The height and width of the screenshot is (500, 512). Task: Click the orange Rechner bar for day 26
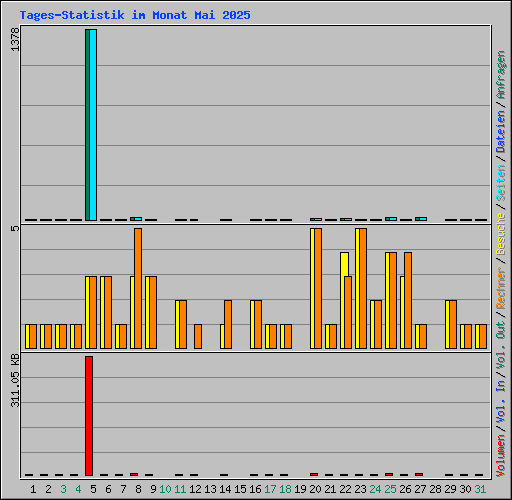coord(408,301)
